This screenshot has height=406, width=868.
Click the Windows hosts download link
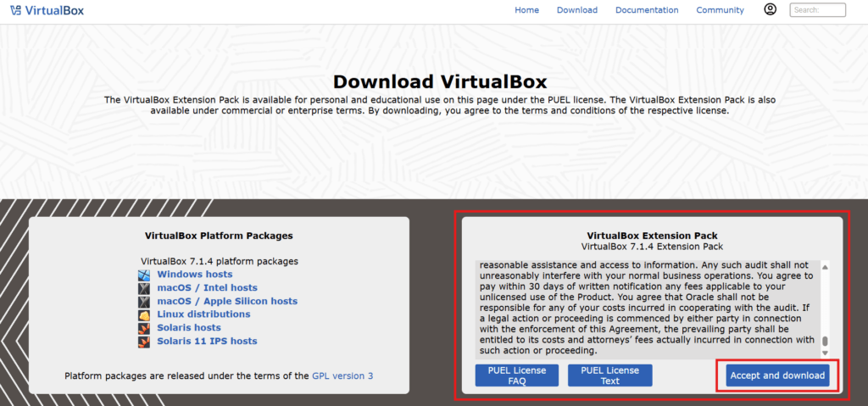194,275
